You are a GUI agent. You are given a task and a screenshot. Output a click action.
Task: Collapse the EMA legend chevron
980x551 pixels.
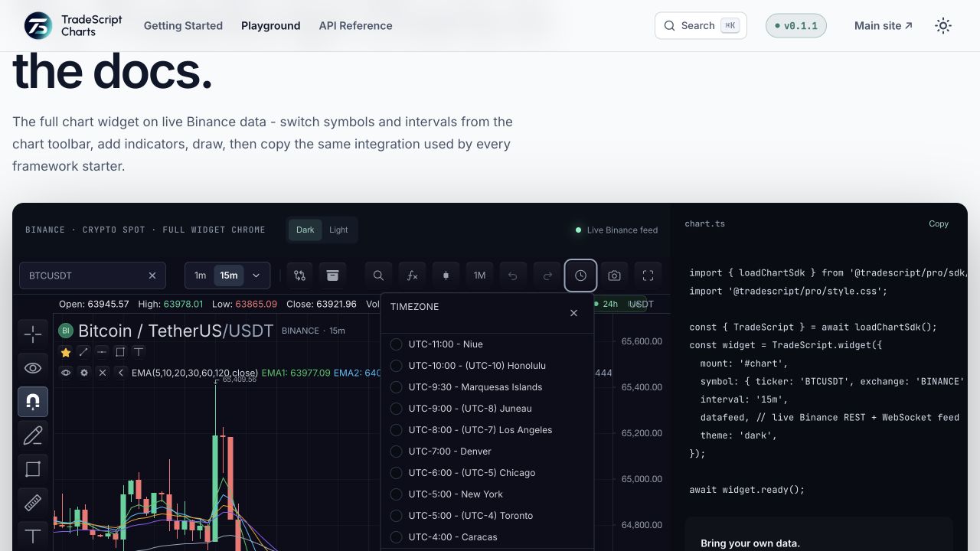(121, 373)
